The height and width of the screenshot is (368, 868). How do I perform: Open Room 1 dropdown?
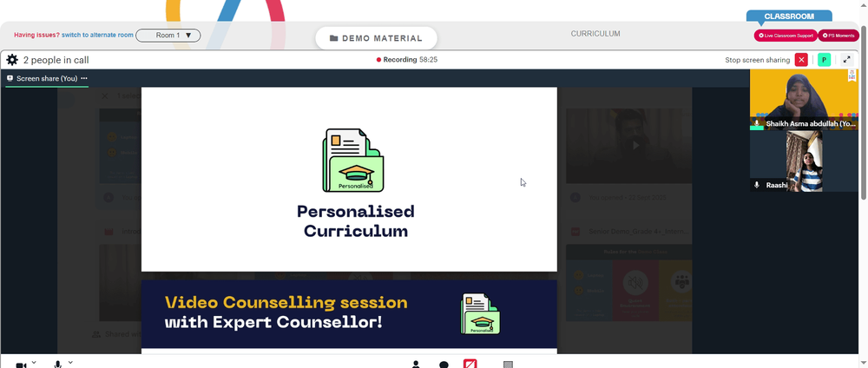coord(168,36)
